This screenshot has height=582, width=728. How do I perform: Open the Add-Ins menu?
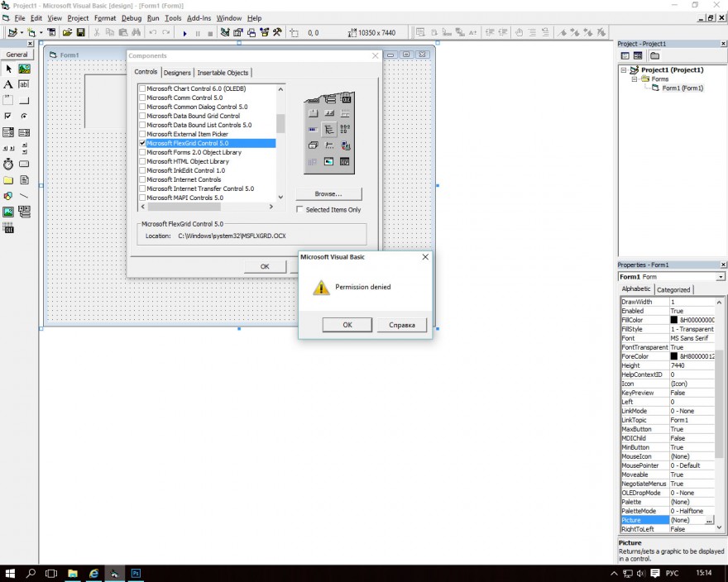[199, 18]
